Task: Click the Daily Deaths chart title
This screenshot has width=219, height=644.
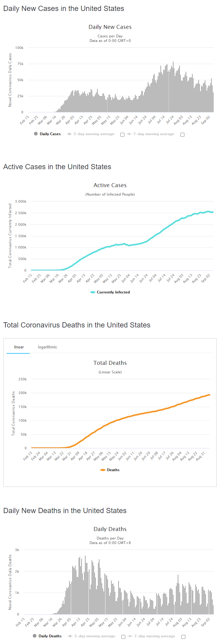Action: [110, 529]
